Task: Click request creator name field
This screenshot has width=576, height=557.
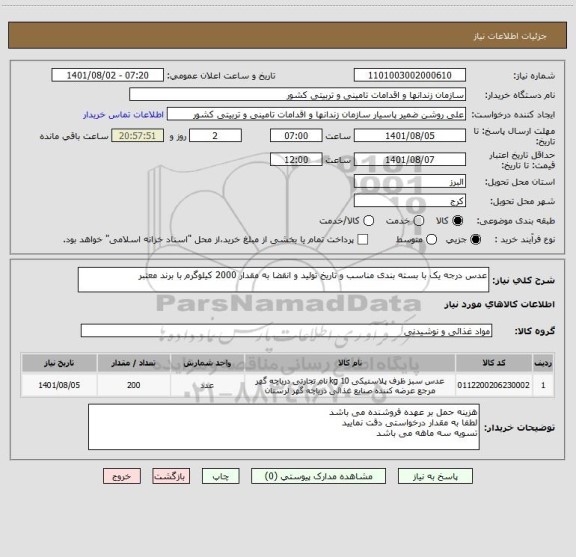Action: (x=317, y=114)
